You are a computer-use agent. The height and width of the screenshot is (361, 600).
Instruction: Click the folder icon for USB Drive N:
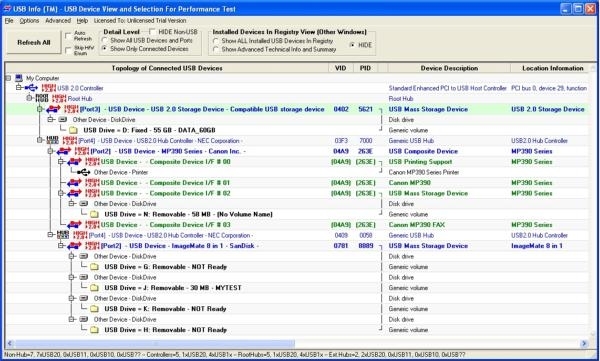click(94, 214)
